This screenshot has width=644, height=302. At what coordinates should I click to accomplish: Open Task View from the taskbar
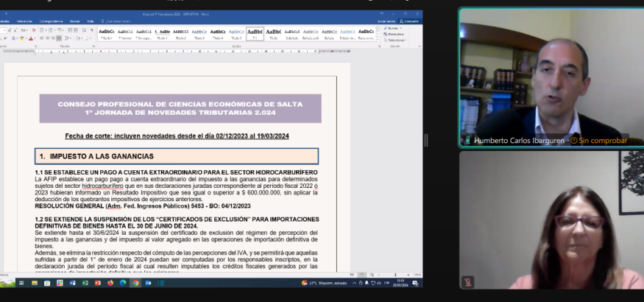[21, 283]
